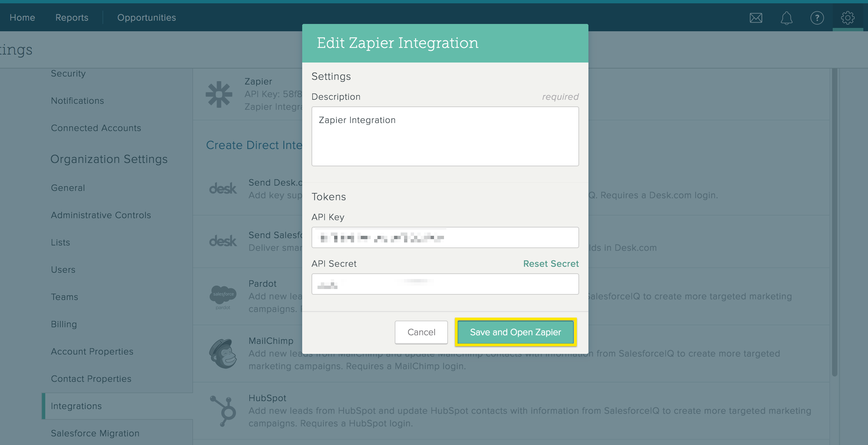Go to the Home tab
The height and width of the screenshot is (445, 868).
click(x=22, y=18)
